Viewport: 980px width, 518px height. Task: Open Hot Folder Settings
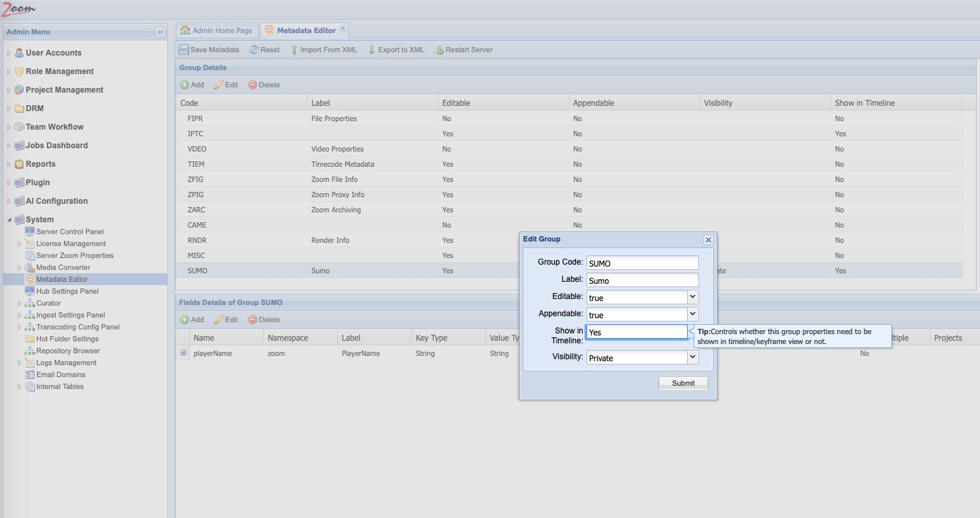tap(67, 339)
